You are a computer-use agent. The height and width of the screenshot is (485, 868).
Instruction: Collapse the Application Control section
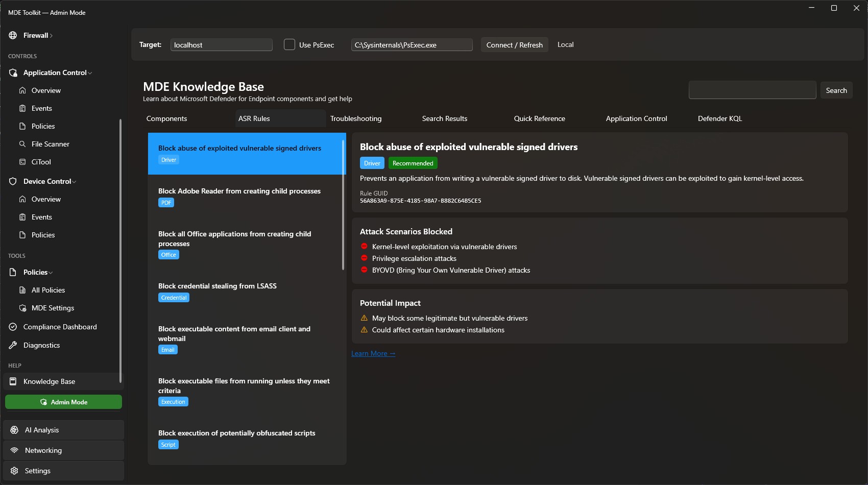click(90, 73)
